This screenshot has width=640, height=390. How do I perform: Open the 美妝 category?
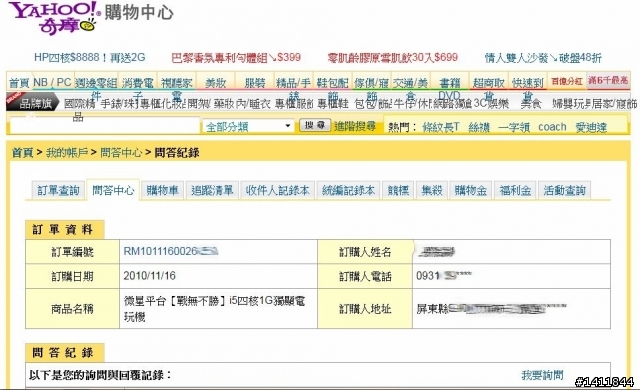(x=216, y=83)
